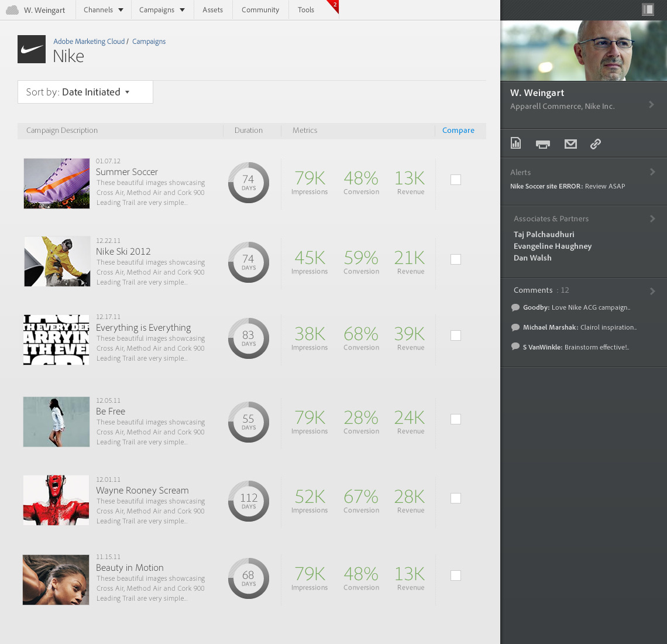Click speech bubble icon beside Michael Marshak comment
667x644 pixels.
pyautogui.click(x=515, y=327)
